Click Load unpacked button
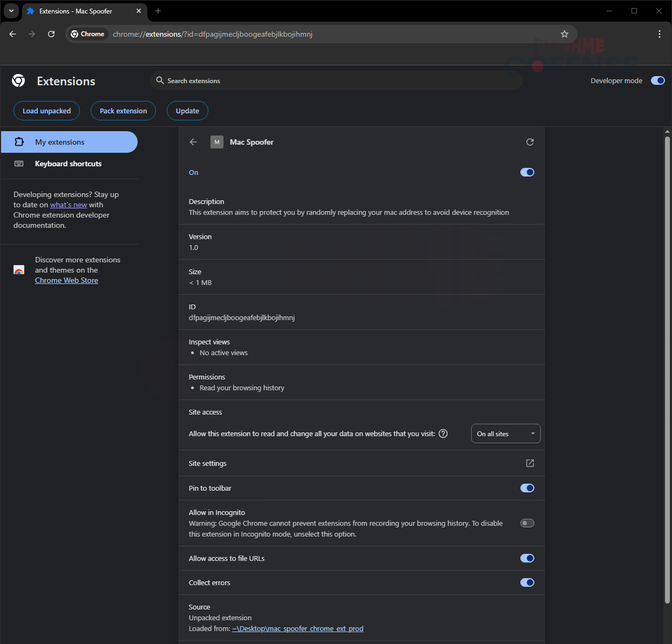 pos(46,111)
